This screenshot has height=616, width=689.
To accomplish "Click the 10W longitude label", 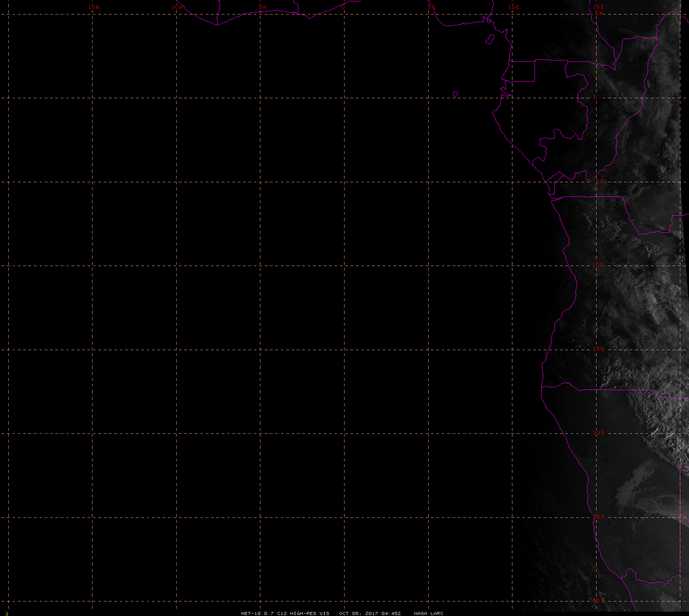I will click(x=178, y=7).
